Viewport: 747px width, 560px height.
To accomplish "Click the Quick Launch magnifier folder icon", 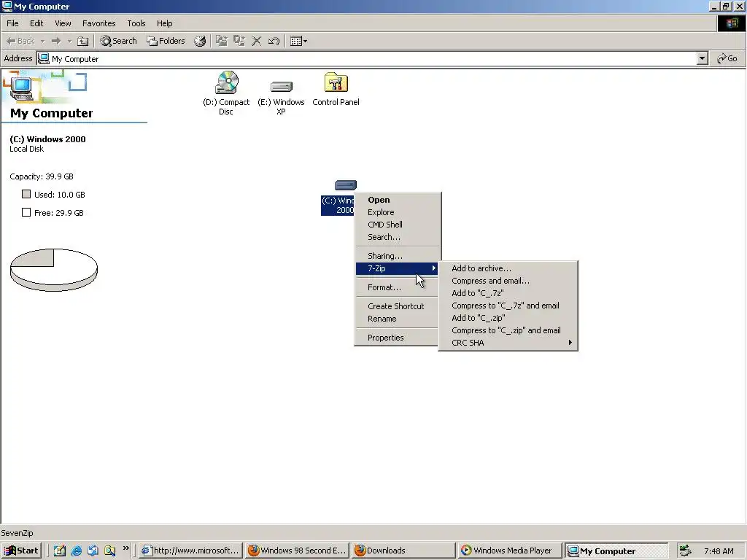I will tap(109, 551).
